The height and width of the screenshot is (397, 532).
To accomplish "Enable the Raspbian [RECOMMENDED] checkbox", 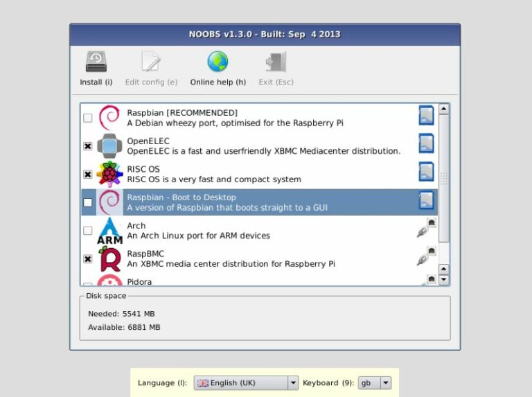I will point(88,118).
